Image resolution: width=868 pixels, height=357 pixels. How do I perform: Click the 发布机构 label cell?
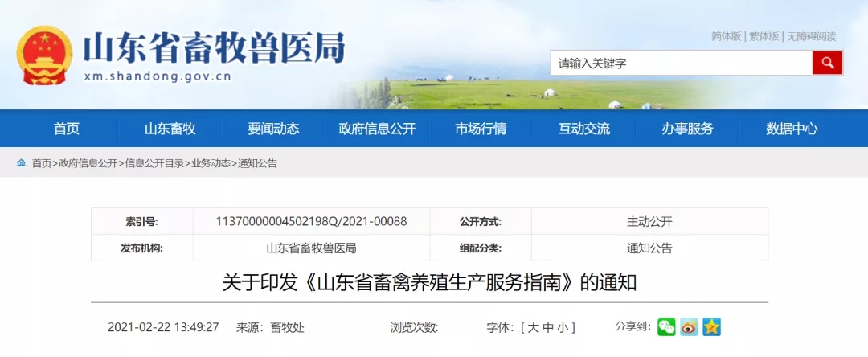point(141,248)
